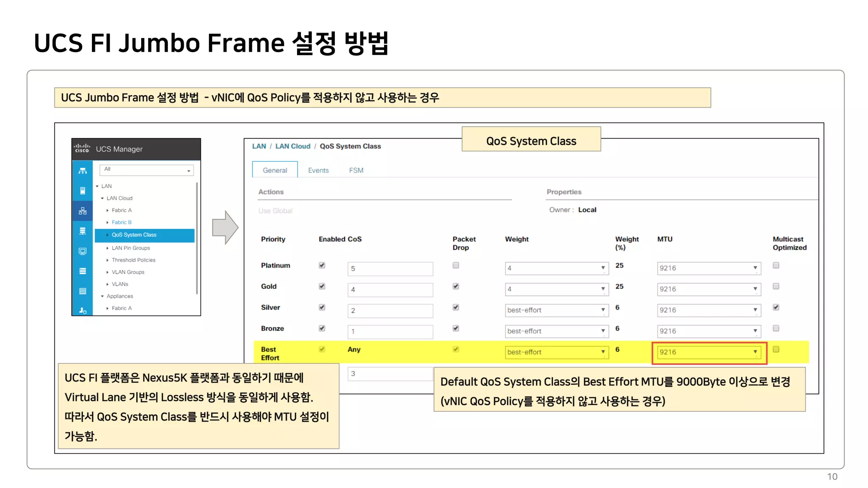The height and width of the screenshot is (488, 868).
Task: Open the SAN icon in UCS Manager sidebar
Action: [83, 231]
